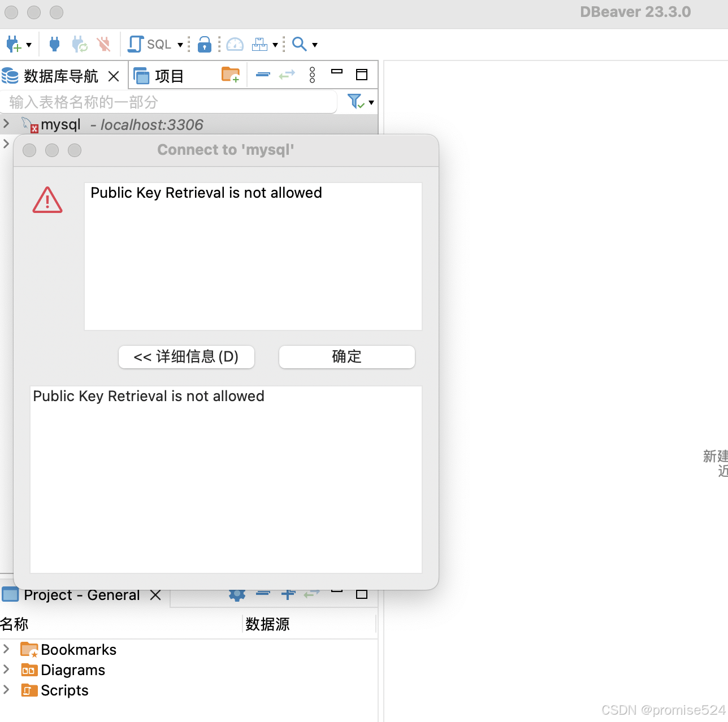Open the filter funnel dropdown arrow
The image size is (728, 722).
click(x=371, y=103)
